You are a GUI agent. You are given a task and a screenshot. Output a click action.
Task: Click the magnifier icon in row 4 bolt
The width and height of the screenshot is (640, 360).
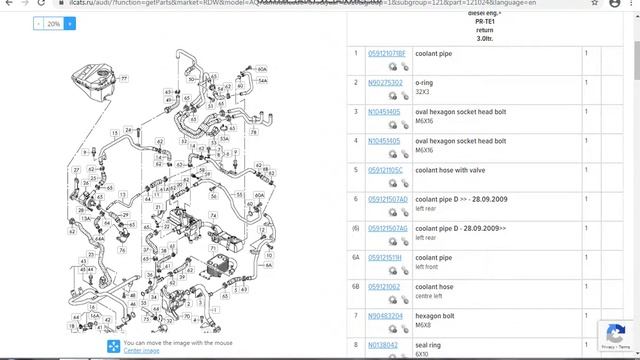(x=393, y=154)
